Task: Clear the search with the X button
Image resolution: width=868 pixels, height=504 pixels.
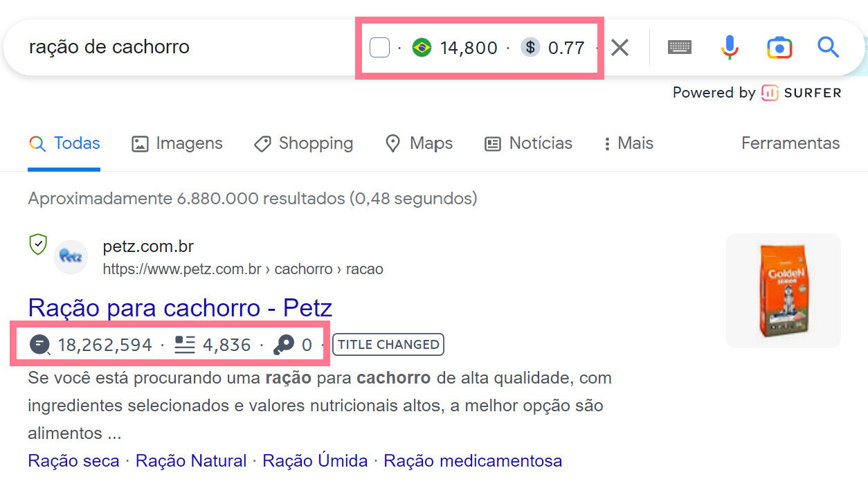Action: pyautogui.click(x=620, y=47)
